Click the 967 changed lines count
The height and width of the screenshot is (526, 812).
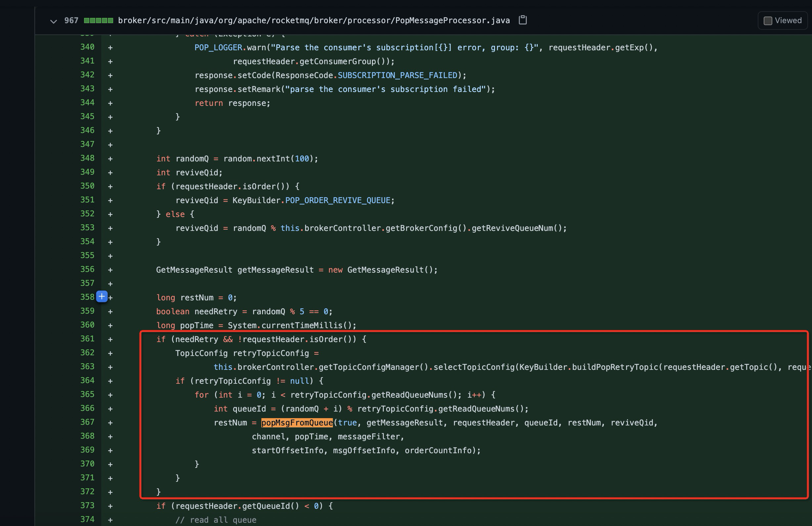point(71,21)
